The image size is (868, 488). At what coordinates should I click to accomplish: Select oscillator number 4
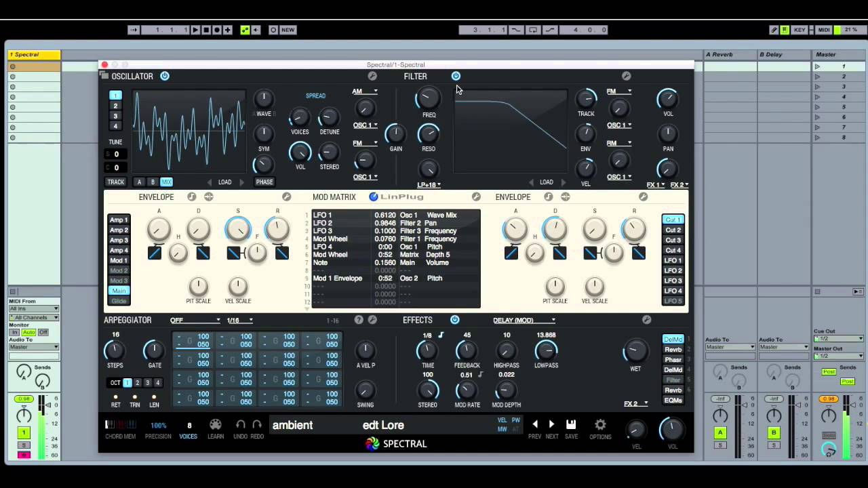tap(115, 126)
